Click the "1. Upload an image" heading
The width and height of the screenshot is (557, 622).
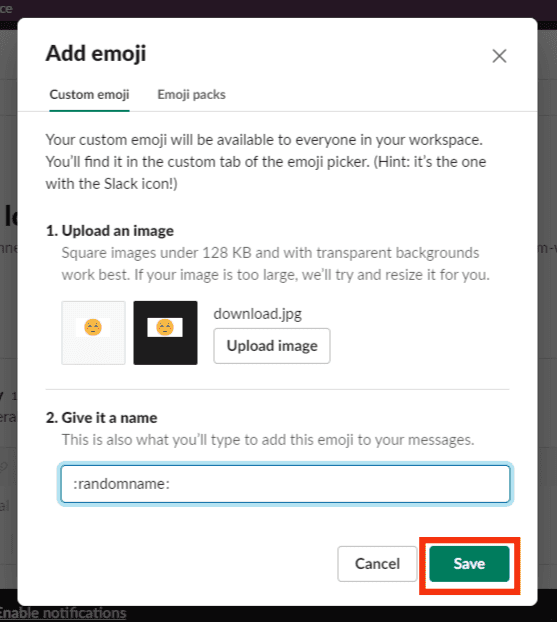[110, 231]
